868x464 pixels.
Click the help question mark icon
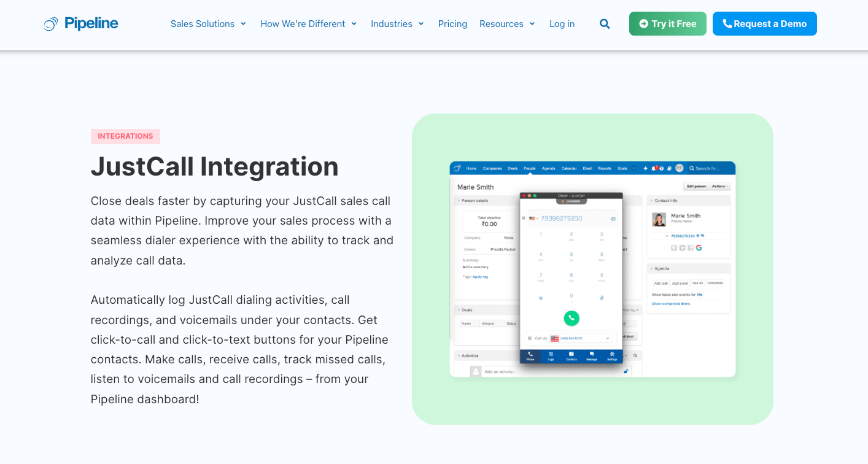coord(662,169)
